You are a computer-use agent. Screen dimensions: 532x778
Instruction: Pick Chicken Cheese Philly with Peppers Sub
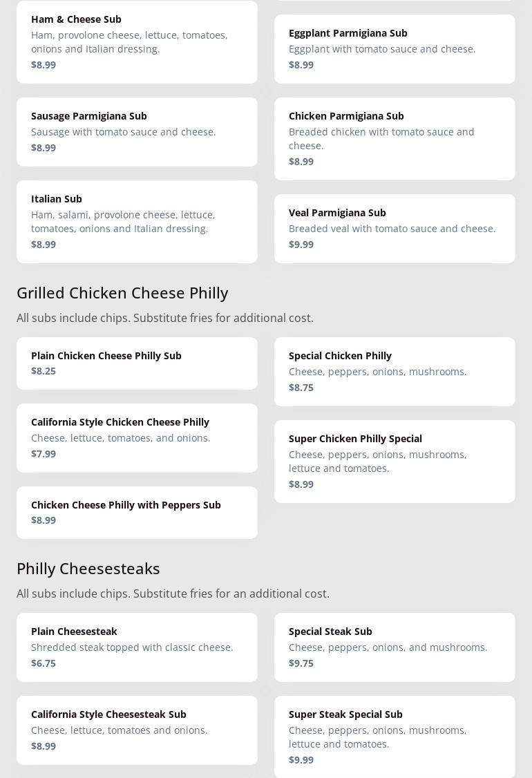tap(137, 512)
